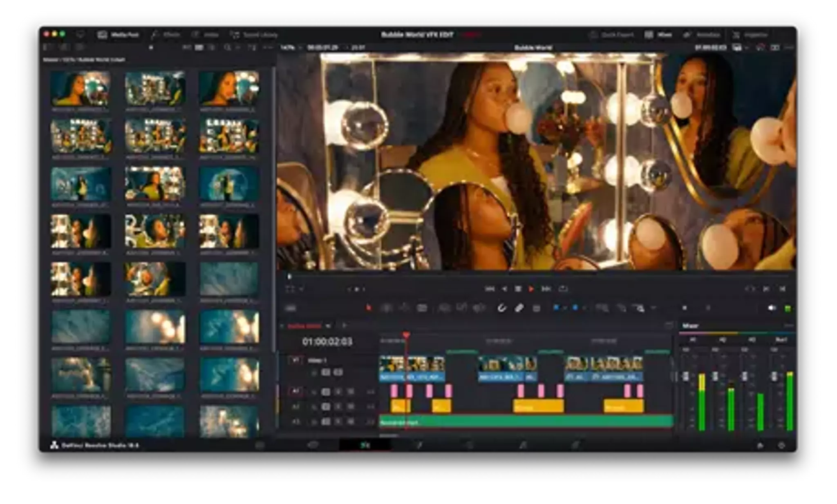Open the Bubble World timeline name dropdown
Image resolution: width=837 pixels, height=504 pixels.
533,47
